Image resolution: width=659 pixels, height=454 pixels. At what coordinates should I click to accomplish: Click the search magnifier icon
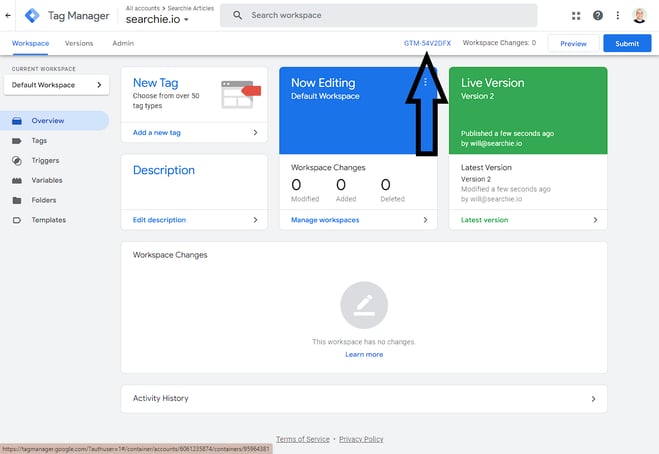click(x=237, y=15)
